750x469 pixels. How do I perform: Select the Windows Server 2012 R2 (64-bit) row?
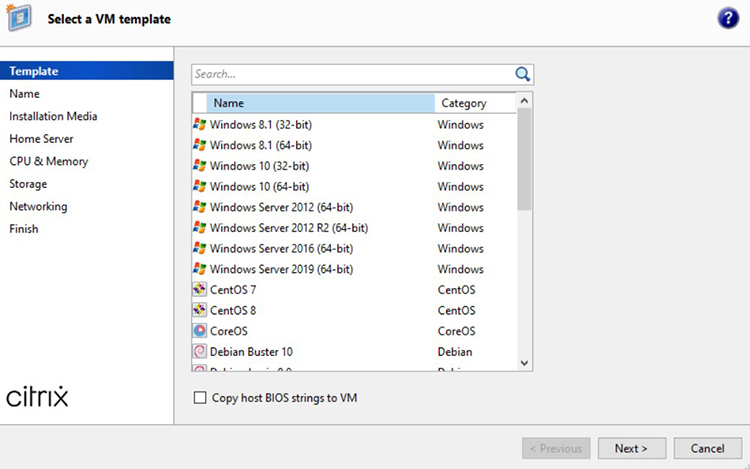click(x=287, y=228)
